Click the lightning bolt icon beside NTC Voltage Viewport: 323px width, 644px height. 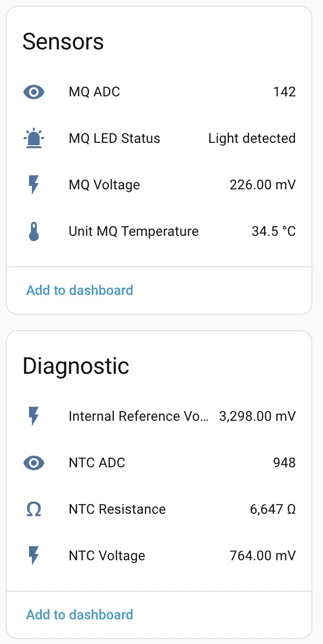[34, 556]
